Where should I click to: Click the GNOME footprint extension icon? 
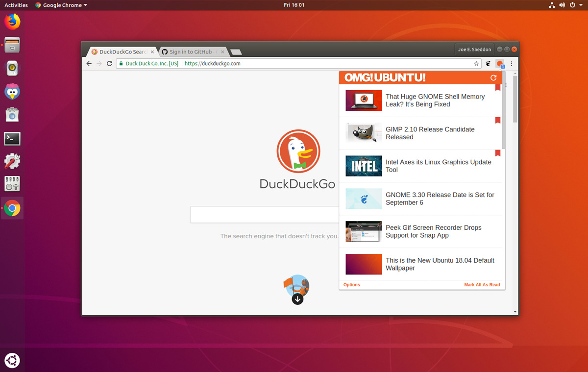pyautogui.click(x=488, y=64)
